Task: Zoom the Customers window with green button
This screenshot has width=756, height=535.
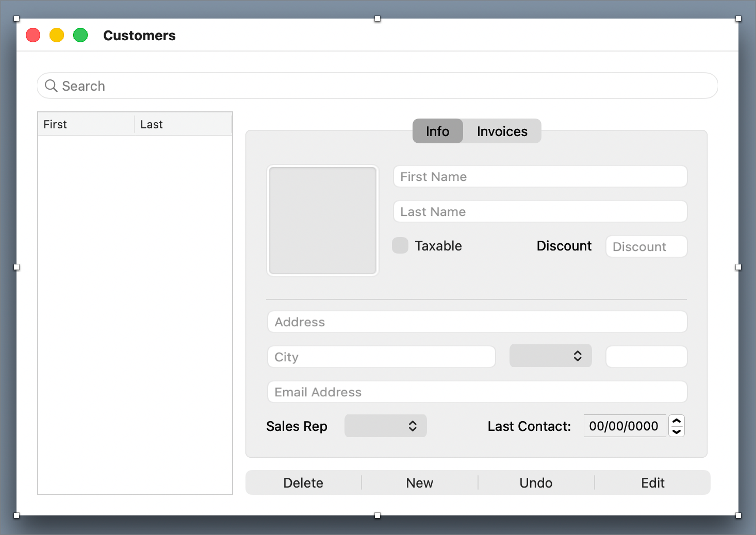Action: pos(80,35)
